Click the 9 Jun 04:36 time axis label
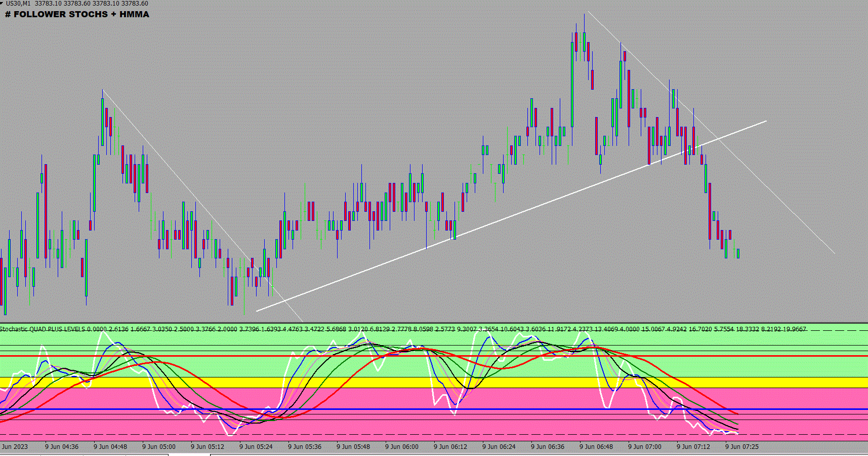 click(62, 447)
